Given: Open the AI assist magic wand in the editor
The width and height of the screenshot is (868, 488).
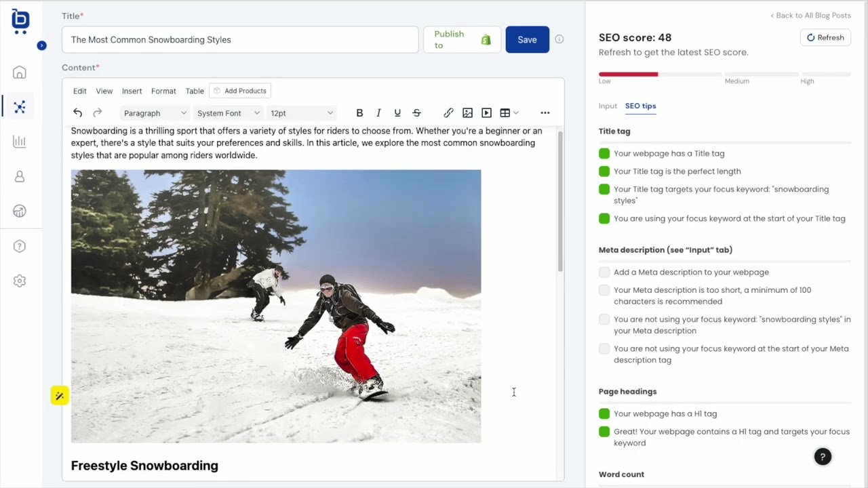Looking at the screenshot, I should (x=59, y=396).
